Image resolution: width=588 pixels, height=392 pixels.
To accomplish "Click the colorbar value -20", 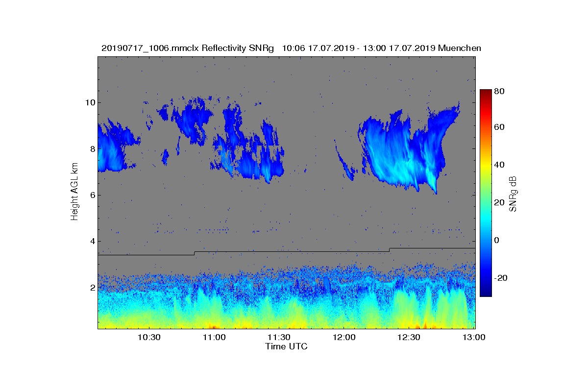I will (x=502, y=278).
